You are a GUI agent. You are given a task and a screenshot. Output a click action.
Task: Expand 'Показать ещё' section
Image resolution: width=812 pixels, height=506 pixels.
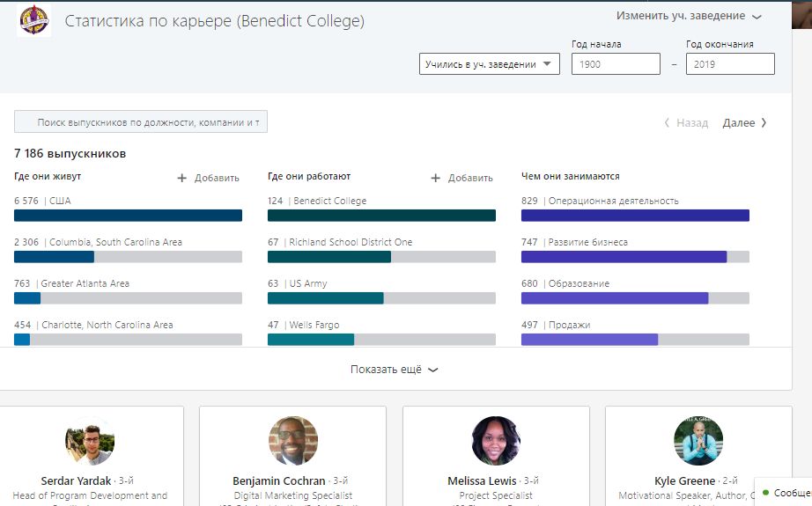tap(394, 370)
